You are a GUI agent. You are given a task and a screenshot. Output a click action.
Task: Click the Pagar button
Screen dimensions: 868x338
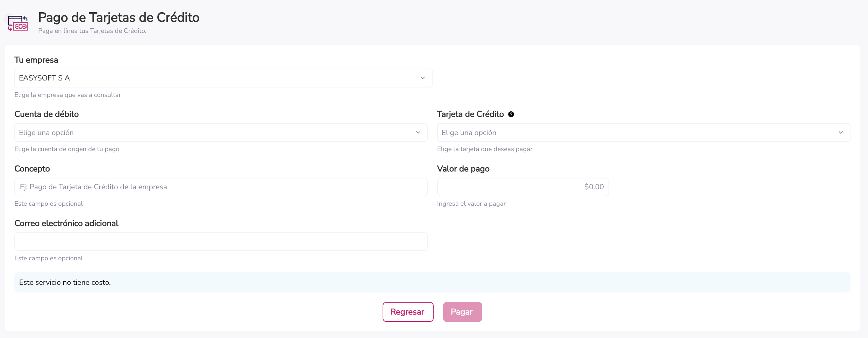click(462, 312)
